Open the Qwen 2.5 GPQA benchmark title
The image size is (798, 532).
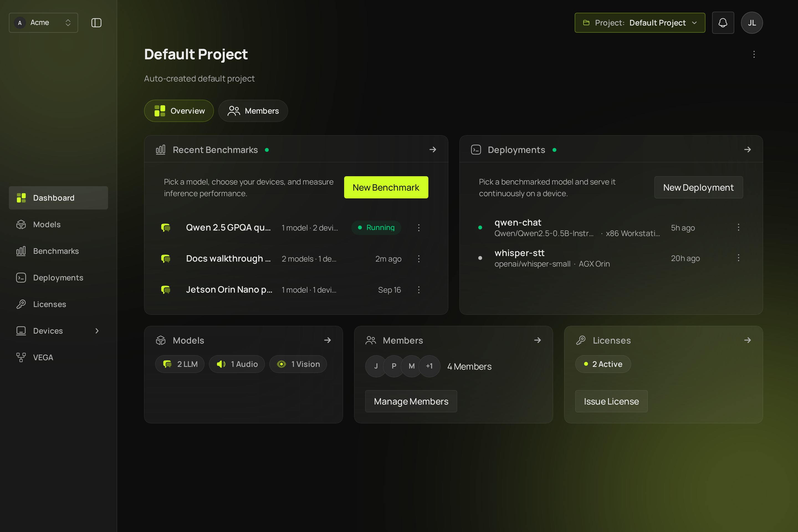tap(228, 228)
